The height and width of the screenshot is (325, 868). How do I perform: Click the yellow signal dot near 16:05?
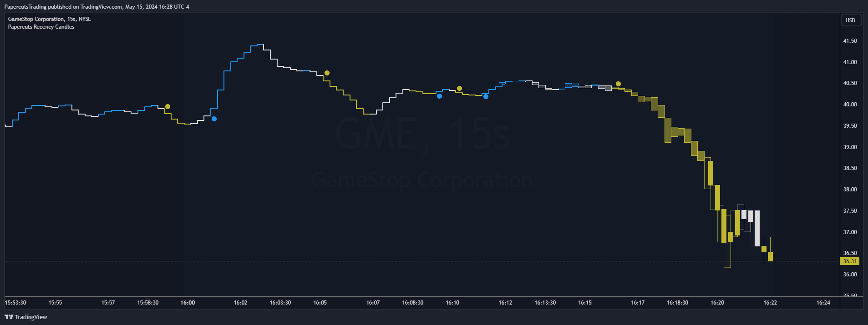327,73
